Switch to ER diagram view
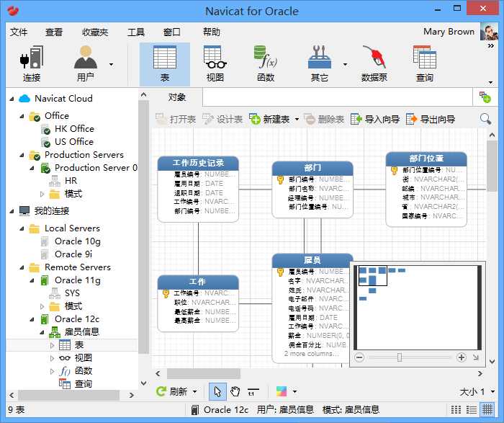The image size is (504, 423). pos(487,409)
